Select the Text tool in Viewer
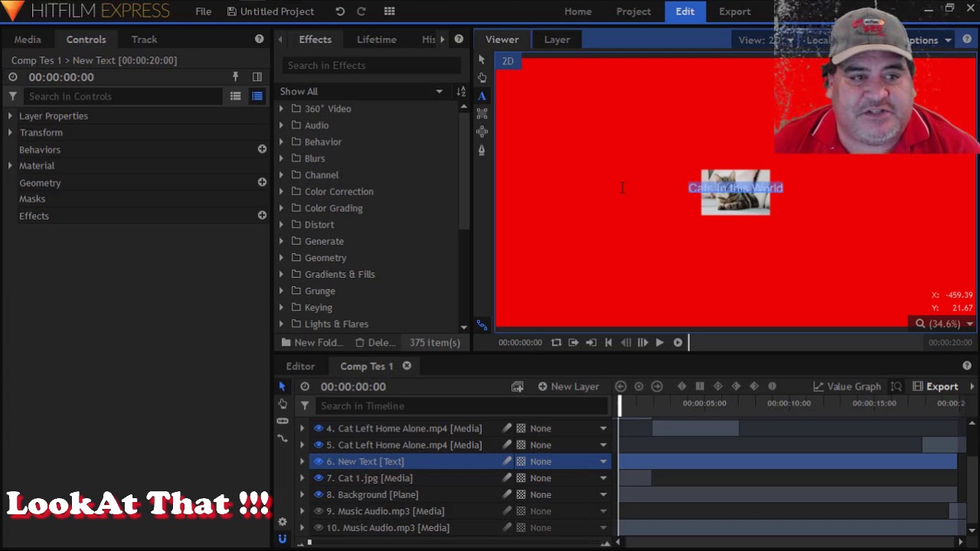 [x=482, y=96]
